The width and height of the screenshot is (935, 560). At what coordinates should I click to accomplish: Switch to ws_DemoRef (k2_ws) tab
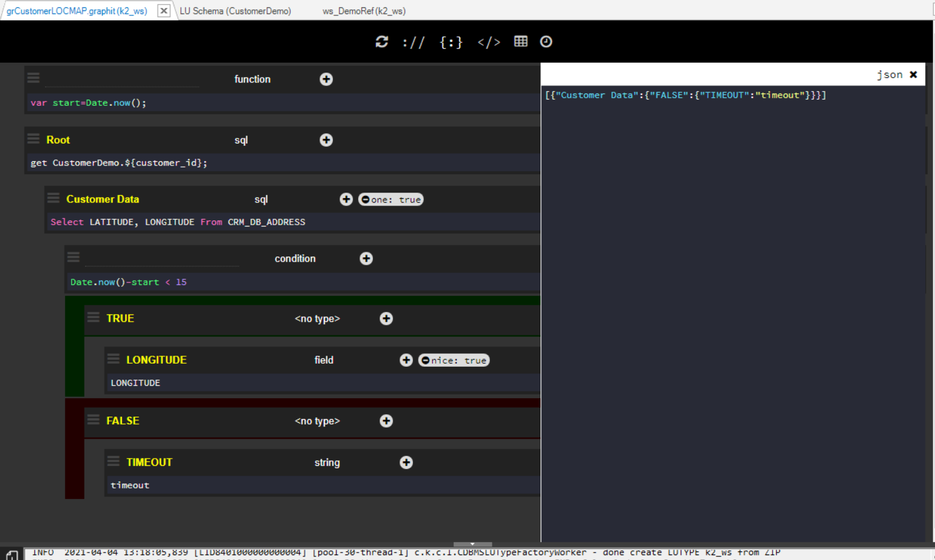tap(364, 11)
